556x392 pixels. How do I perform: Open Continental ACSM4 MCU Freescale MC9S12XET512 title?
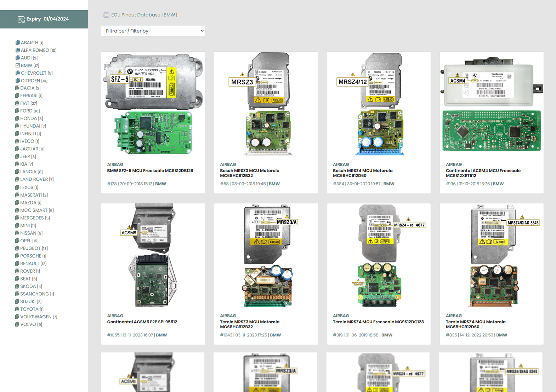click(483, 173)
